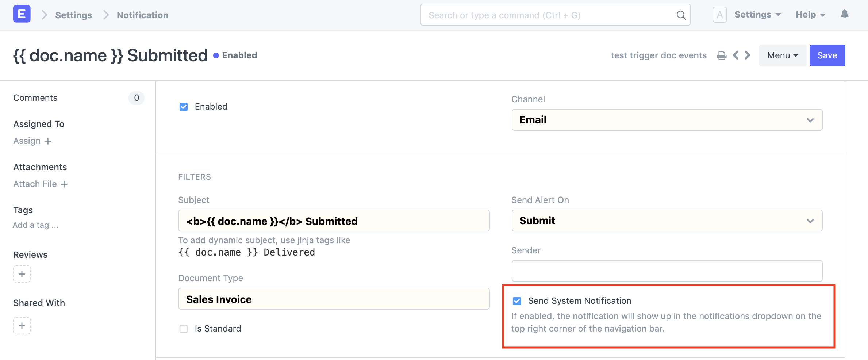This screenshot has height=360, width=868.
Task: Open the notifications bell icon
Action: coord(845,15)
